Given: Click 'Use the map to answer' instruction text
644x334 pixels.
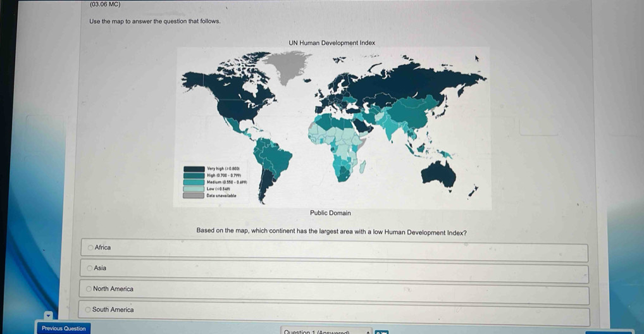Looking at the screenshot, I should pos(155,21).
